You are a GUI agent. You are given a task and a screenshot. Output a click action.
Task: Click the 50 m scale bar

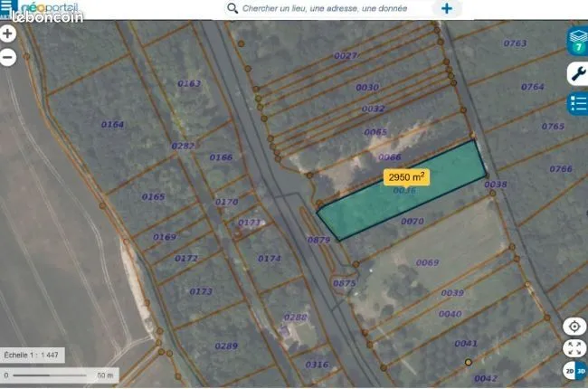click(59, 375)
